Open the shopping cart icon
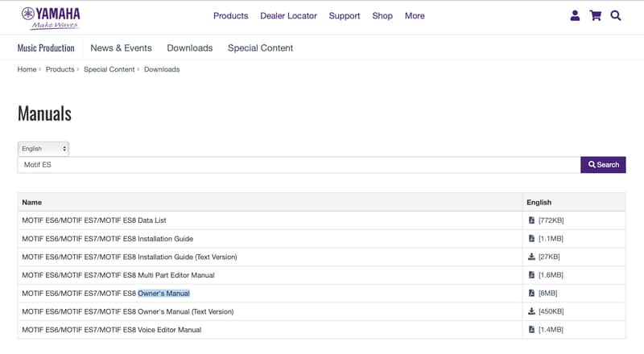 pos(596,15)
